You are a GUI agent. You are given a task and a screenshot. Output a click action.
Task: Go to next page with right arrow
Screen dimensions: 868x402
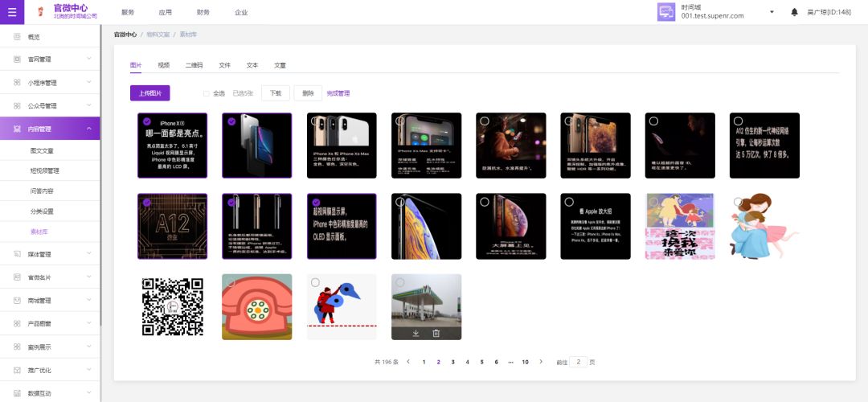coord(541,362)
